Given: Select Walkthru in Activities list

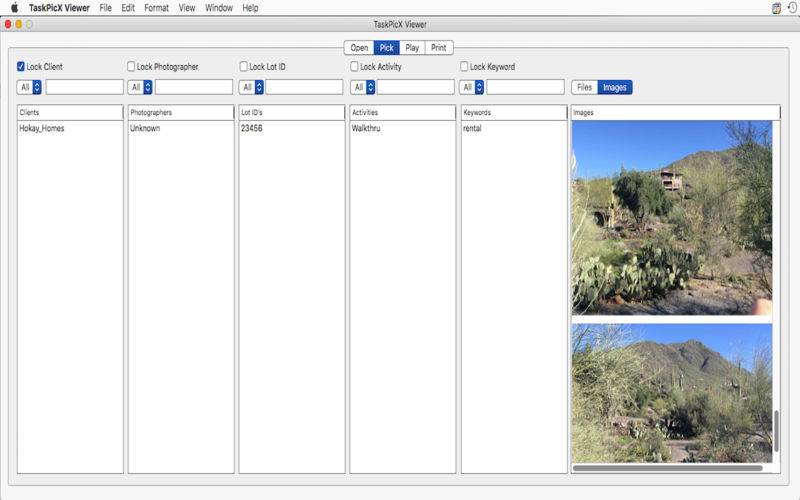Looking at the screenshot, I should pyautogui.click(x=366, y=128).
